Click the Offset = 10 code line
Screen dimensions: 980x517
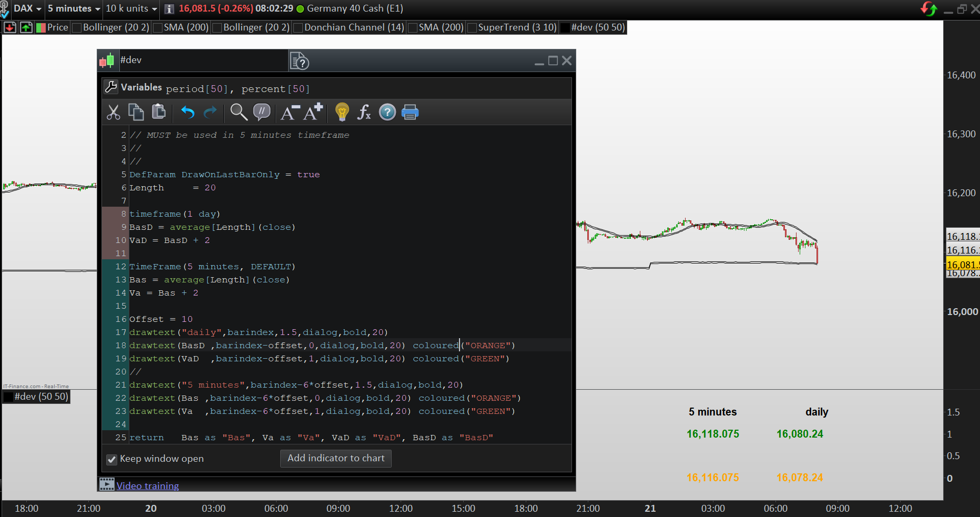(x=161, y=319)
